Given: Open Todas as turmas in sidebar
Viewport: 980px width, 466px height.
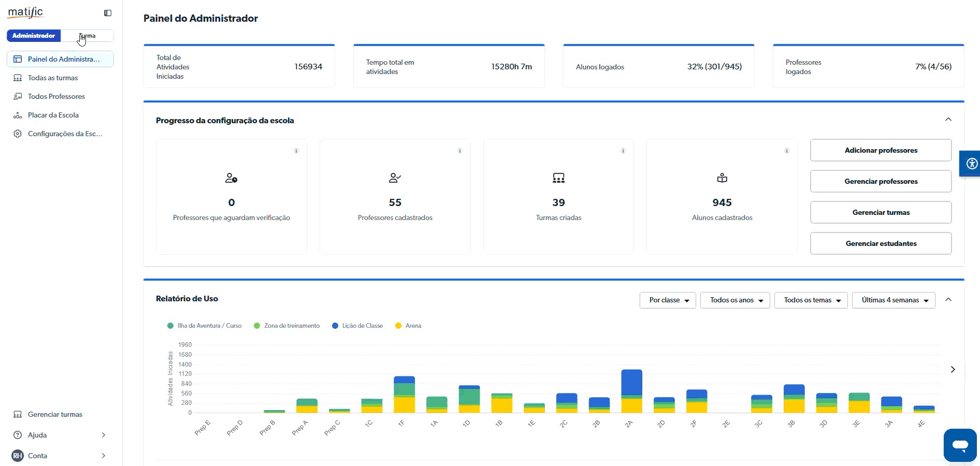Looking at the screenshot, I should [53, 78].
